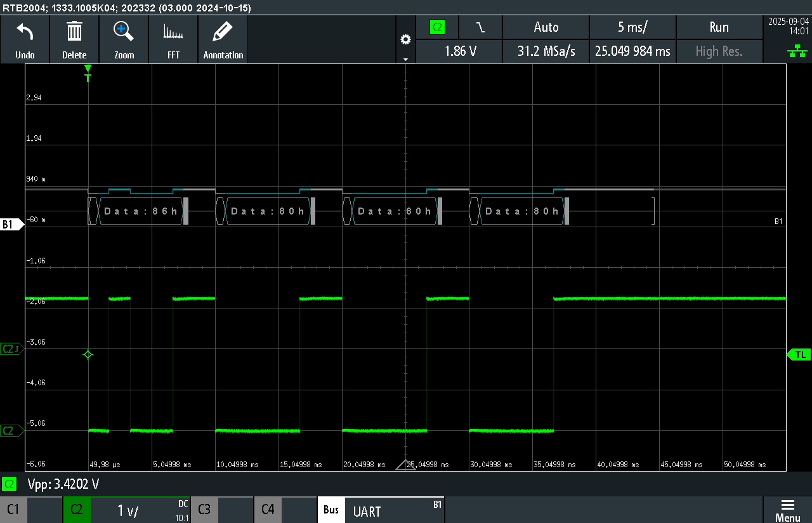Enable channel C4

pyautogui.click(x=268, y=510)
